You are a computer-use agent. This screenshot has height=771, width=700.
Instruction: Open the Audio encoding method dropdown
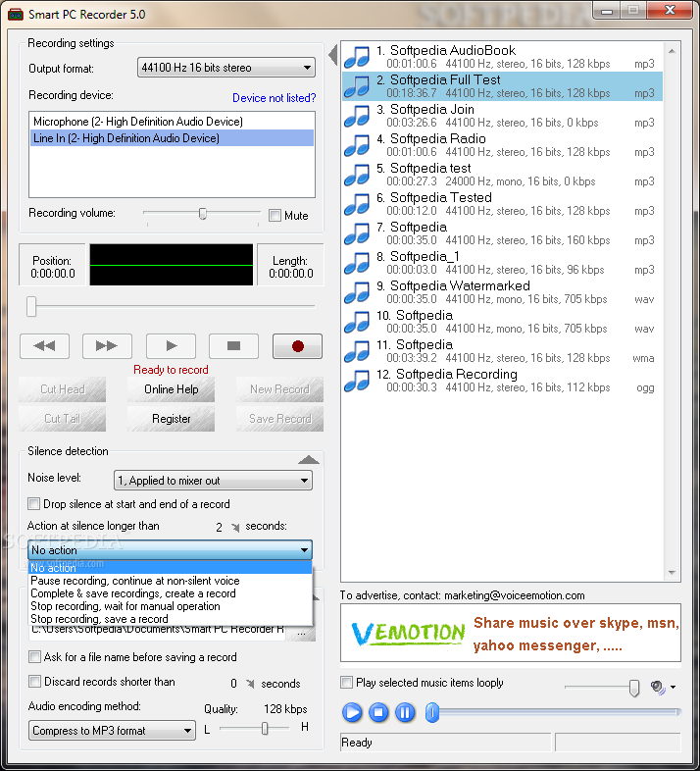tap(112, 731)
